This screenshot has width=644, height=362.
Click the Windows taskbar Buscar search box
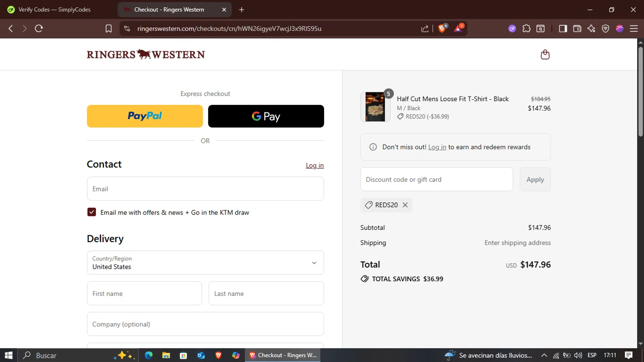(x=78, y=355)
